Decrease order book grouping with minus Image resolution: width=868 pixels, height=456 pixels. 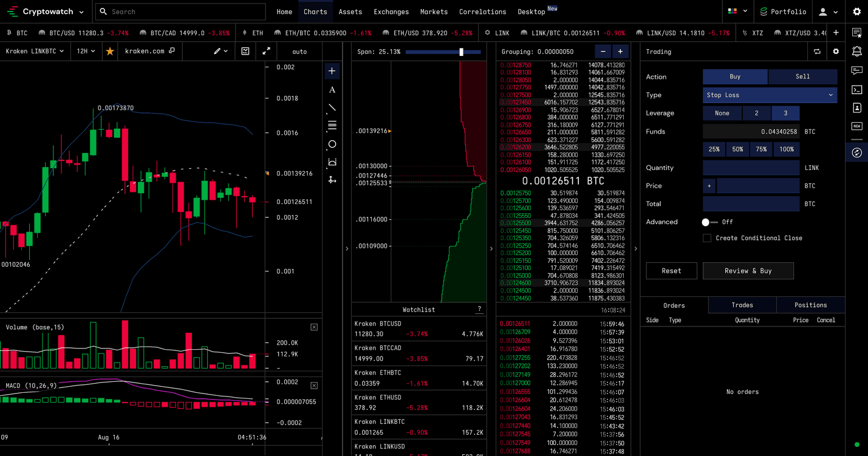(x=603, y=52)
